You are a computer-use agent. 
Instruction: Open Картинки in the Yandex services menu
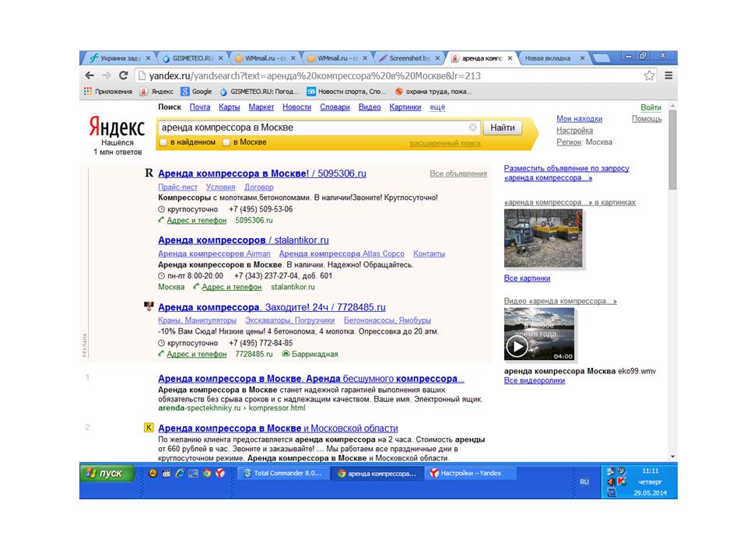[x=405, y=107]
